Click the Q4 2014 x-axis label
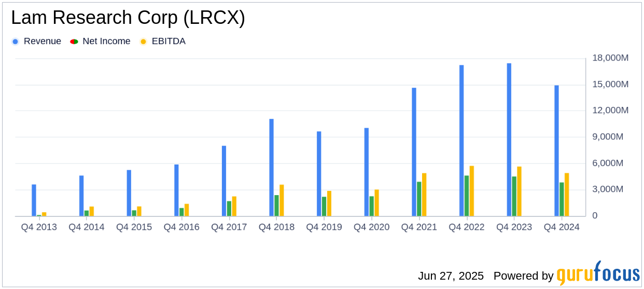This screenshot has width=644, height=289. (87, 227)
